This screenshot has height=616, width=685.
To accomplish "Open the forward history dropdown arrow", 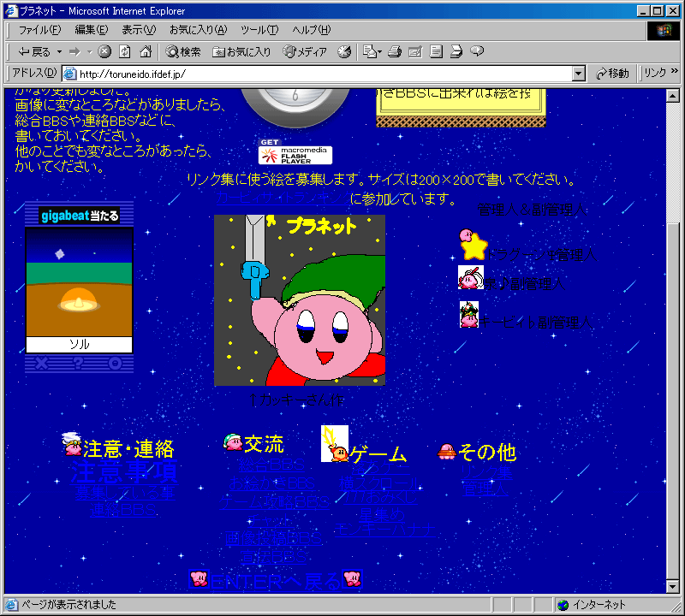I will coord(90,52).
